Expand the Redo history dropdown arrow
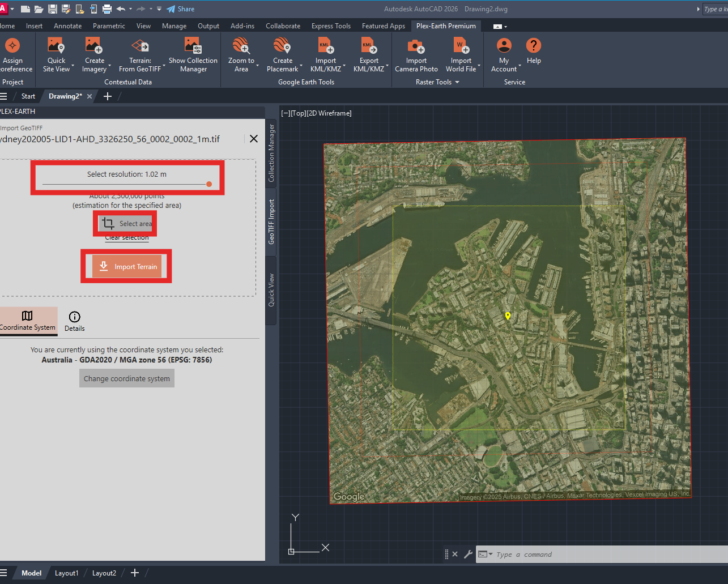Screen dimensions: 728x584 point(151,9)
